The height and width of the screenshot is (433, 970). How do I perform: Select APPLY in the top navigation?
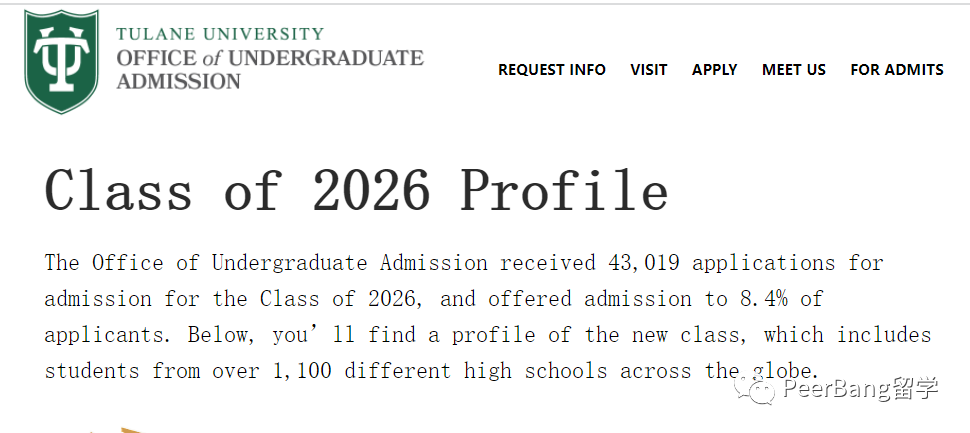pos(715,70)
